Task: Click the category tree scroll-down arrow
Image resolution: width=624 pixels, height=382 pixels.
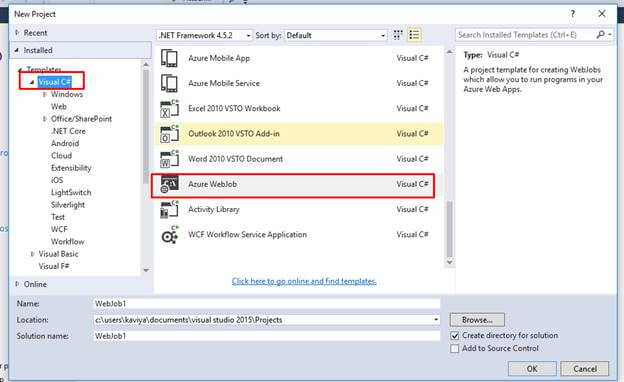Action: pos(146,270)
